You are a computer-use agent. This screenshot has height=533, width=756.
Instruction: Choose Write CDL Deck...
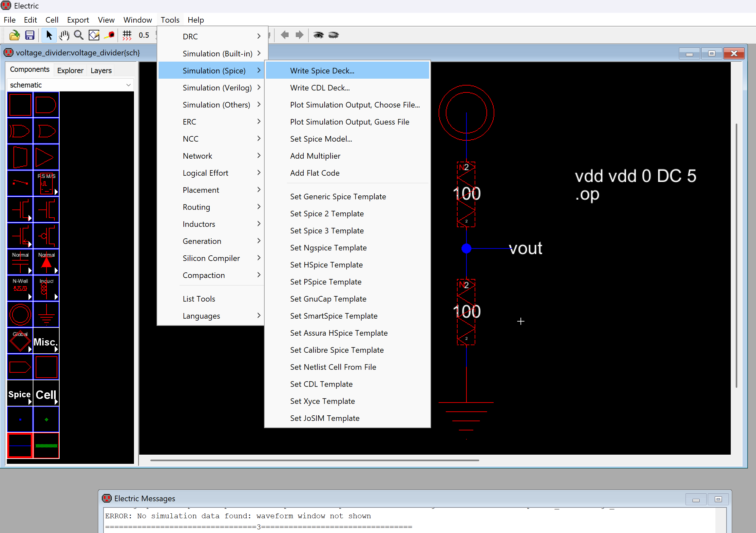click(x=347, y=88)
